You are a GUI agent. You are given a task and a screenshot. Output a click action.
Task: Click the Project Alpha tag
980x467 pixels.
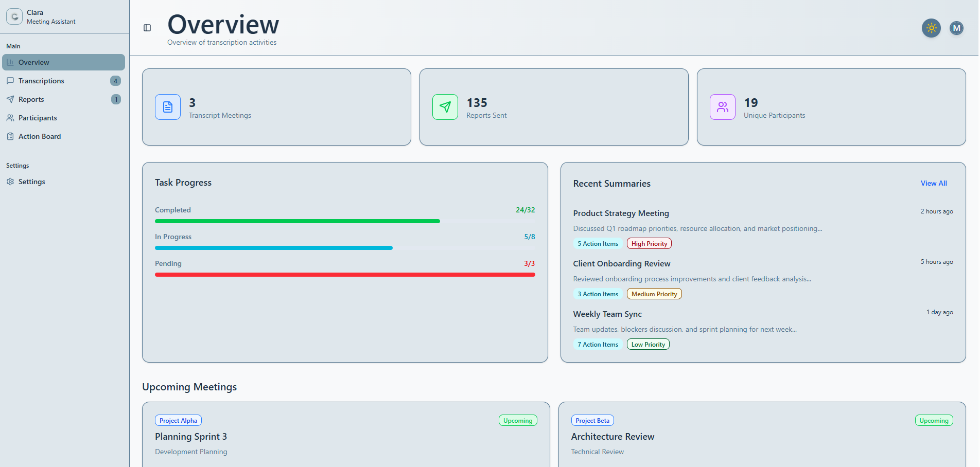pyautogui.click(x=178, y=420)
